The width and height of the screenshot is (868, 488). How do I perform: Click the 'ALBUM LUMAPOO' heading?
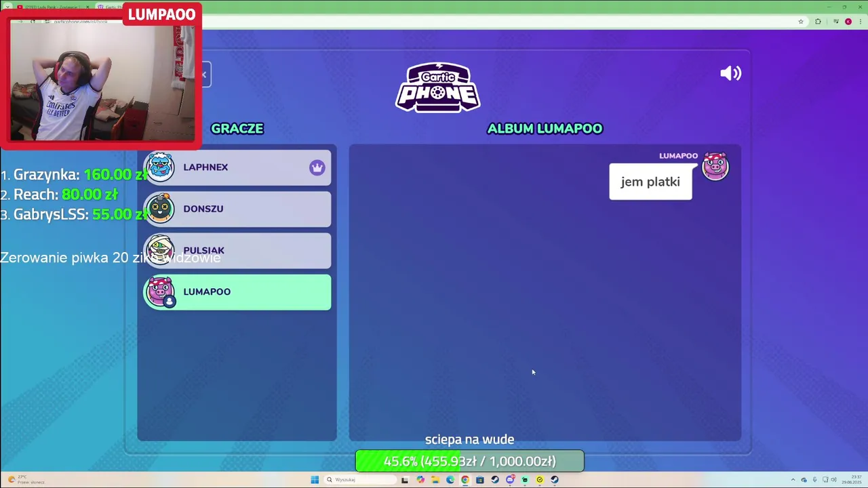point(545,128)
